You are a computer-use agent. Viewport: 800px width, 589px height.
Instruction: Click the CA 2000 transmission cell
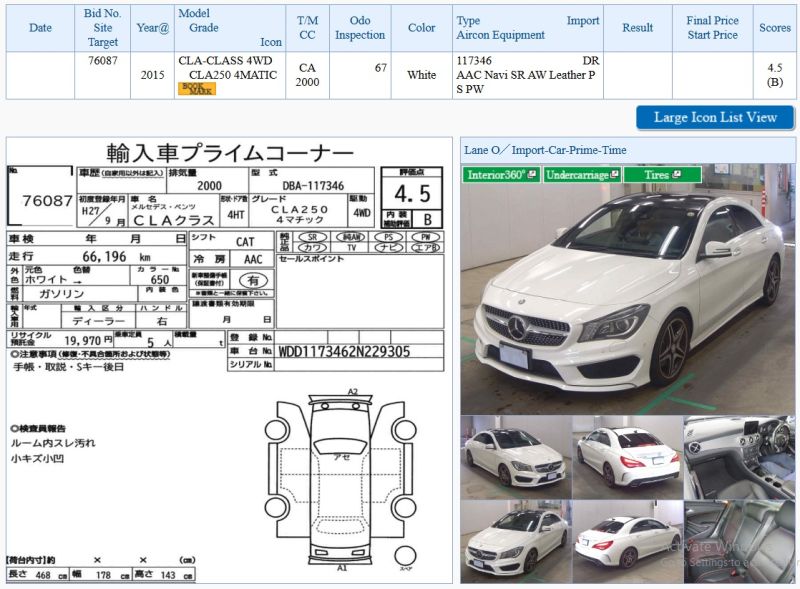tap(307, 75)
